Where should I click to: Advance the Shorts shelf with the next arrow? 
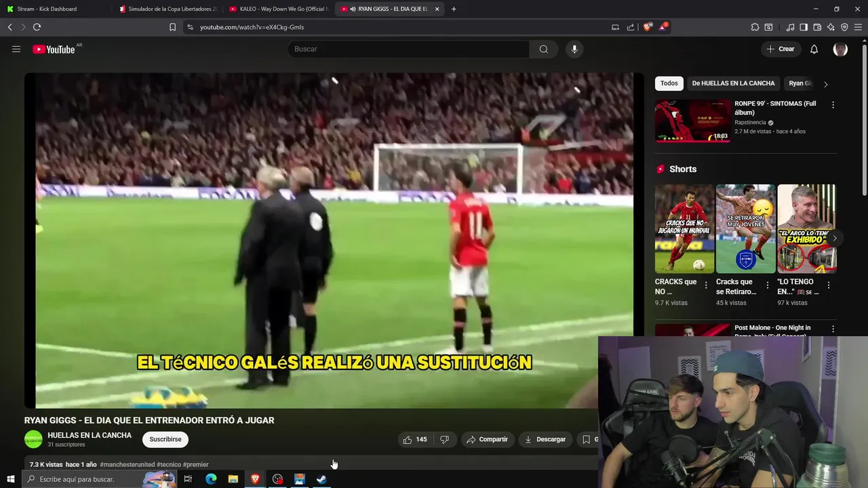(x=835, y=238)
